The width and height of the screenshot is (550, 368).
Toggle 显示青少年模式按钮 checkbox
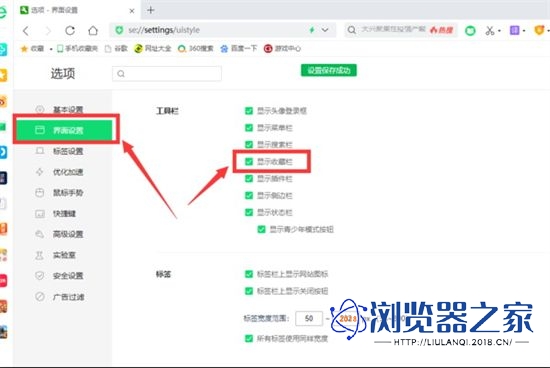click(x=261, y=229)
